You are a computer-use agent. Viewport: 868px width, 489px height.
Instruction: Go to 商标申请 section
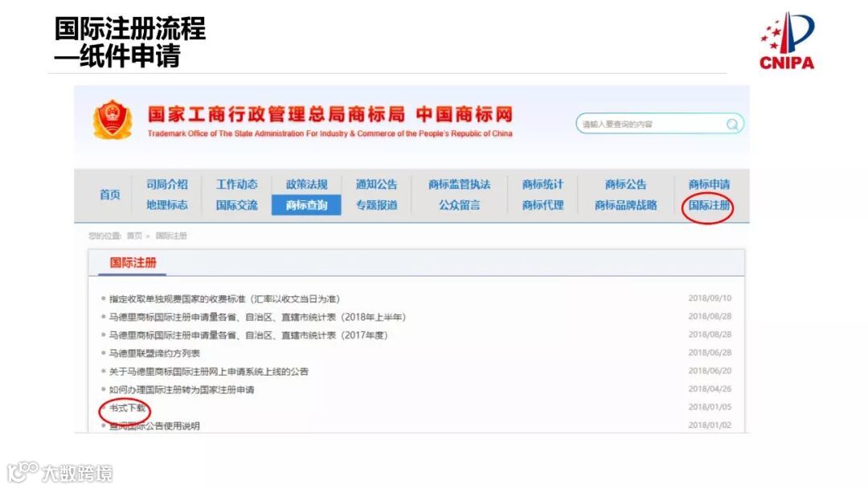coord(709,184)
